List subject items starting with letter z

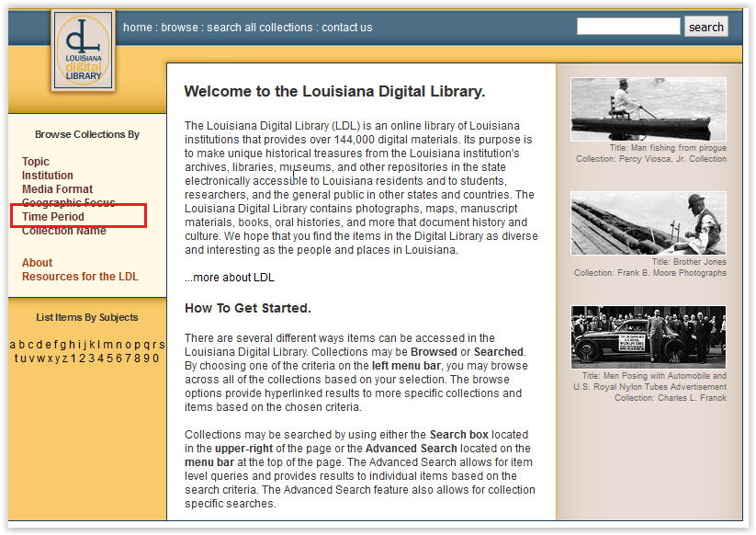(64, 359)
